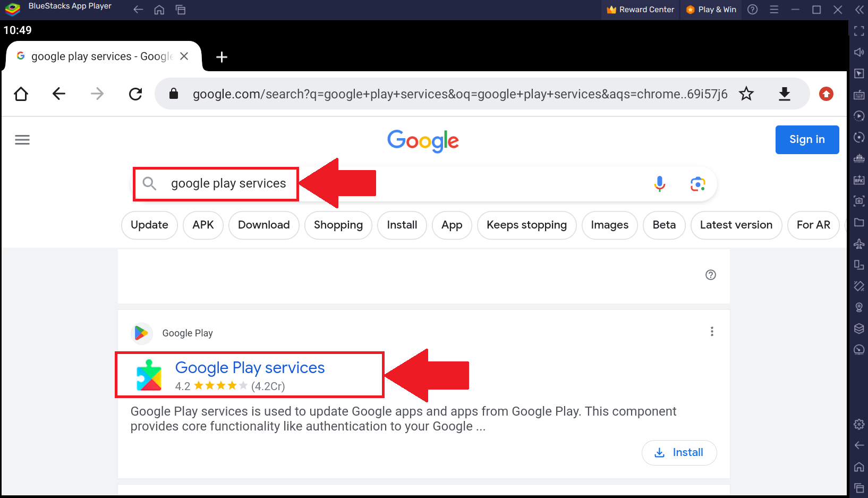This screenshot has width=868, height=498.
Task: Close the google play services tab
Action: [x=184, y=56]
